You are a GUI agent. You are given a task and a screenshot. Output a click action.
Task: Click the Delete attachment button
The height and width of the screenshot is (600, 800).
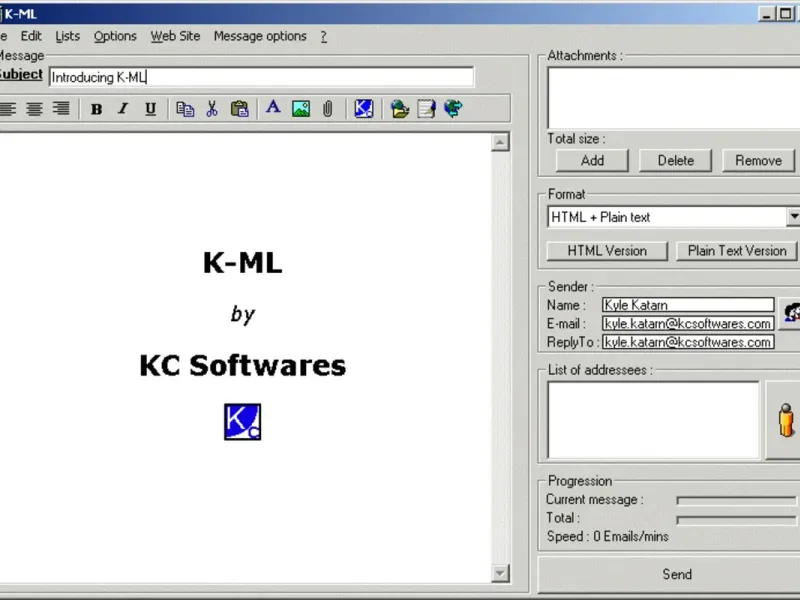click(676, 161)
